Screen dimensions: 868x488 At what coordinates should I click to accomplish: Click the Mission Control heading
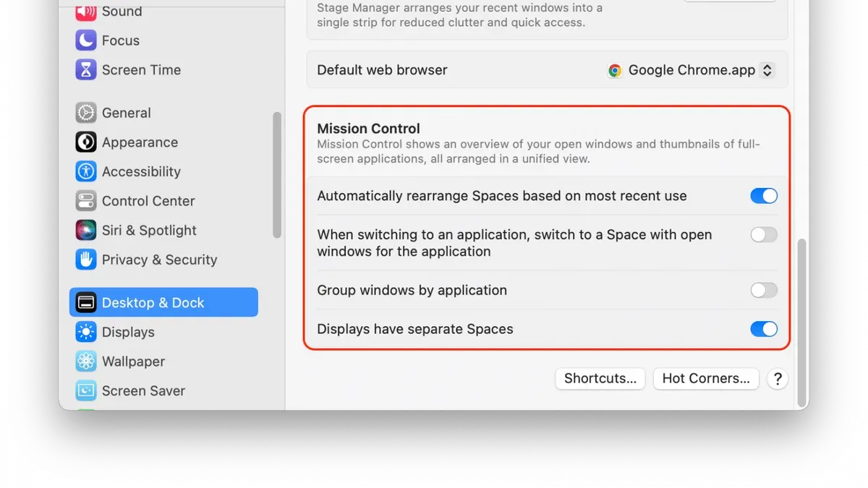coord(368,129)
